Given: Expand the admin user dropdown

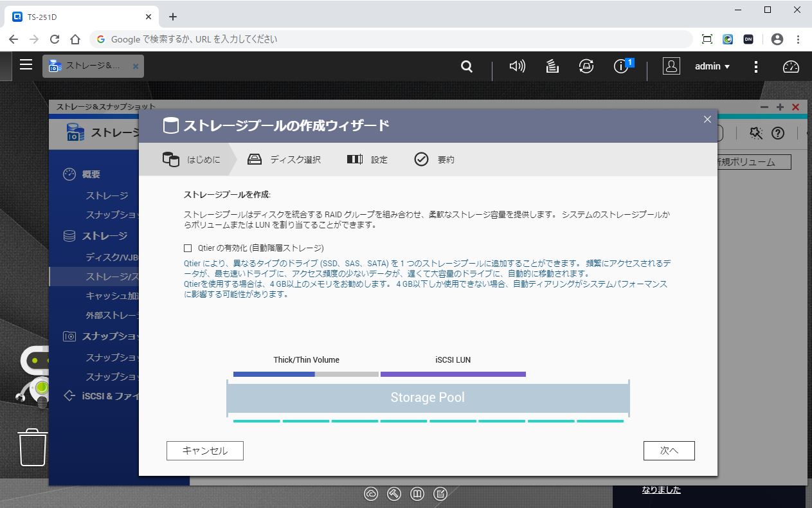Looking at the screenshot, I should pos(712,66).
